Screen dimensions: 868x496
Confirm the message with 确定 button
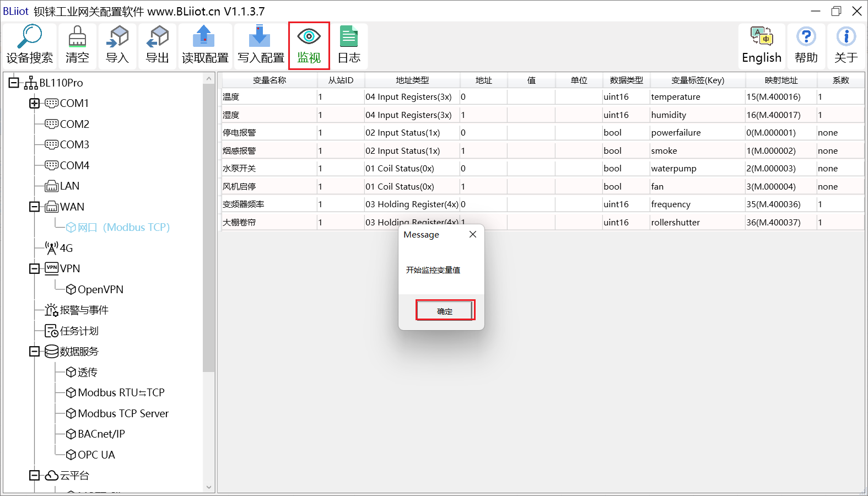(x=445, y=310)
